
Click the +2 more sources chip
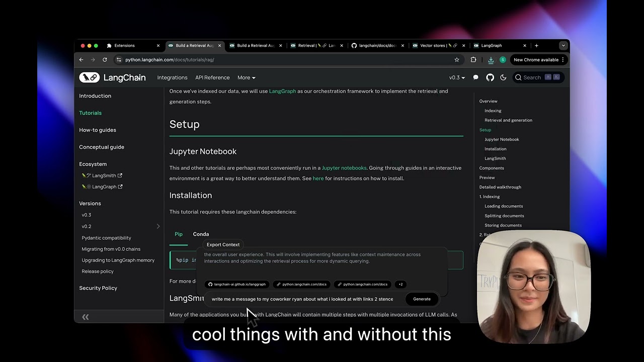(x=400, y=284)
